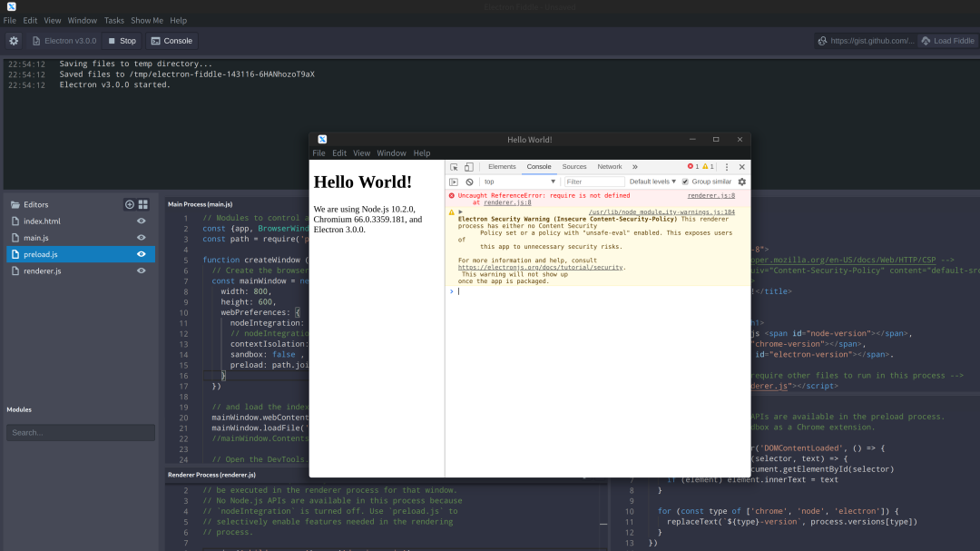980x551 pixels.
Task: Clear the DevTools console
Action: (x=469, y=182)
